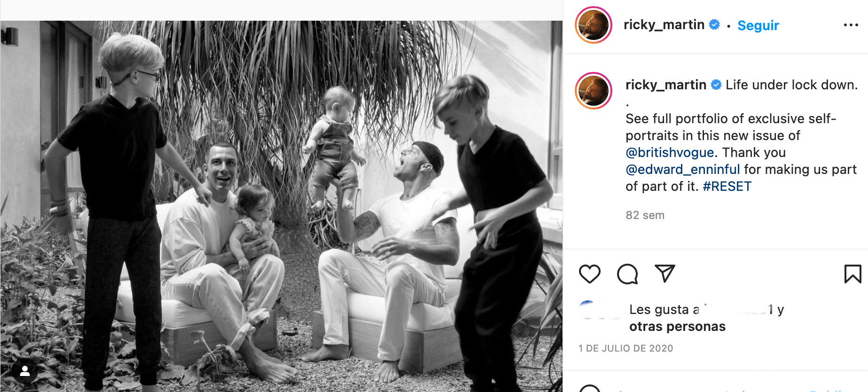
Task: Open the '1 DE JULIO DE 2020' date link
Action: [x=626, y=348]
